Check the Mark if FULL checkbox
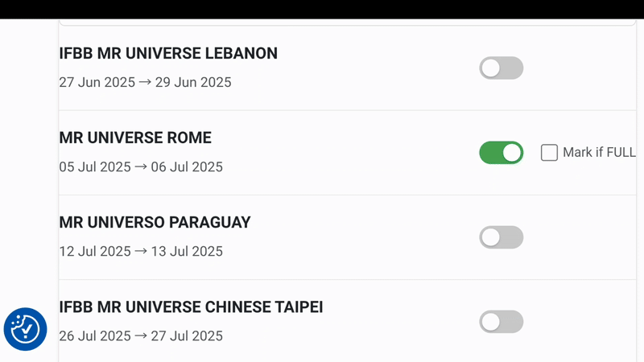Viewport: 644px width, 362px height. click(549, 153)
